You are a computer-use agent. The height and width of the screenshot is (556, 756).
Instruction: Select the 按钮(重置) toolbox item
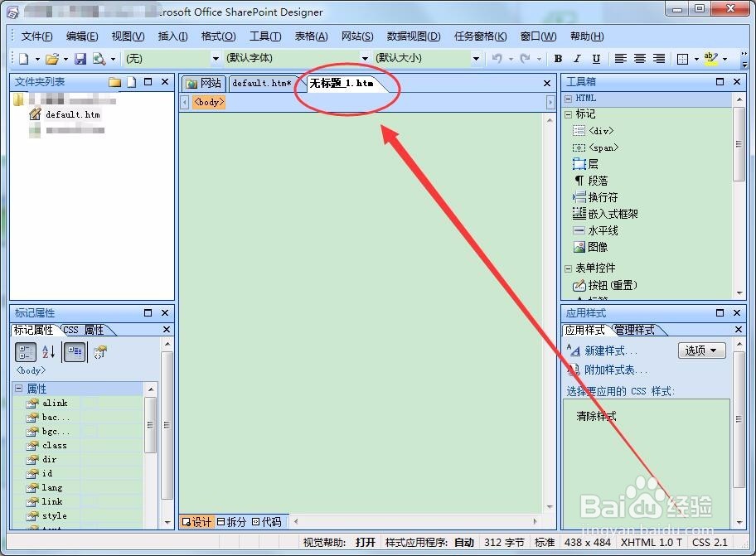(x=605, y=285)
